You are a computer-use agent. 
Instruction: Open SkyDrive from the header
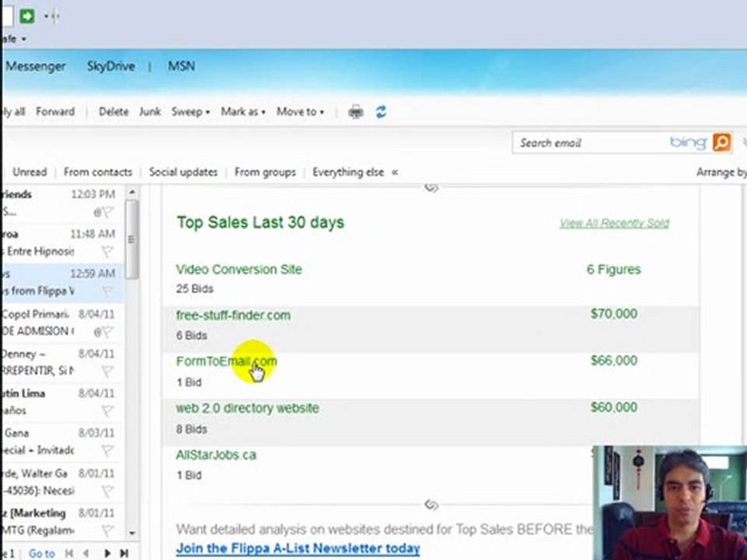111,66
